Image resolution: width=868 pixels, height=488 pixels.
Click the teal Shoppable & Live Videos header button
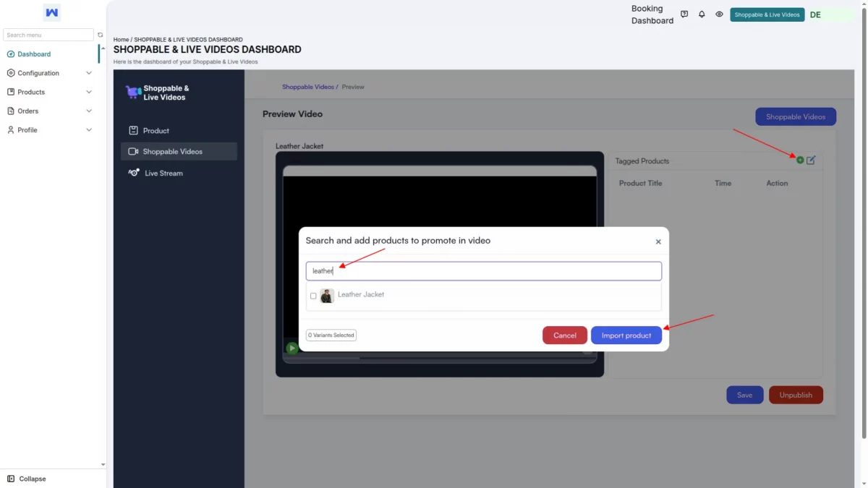[x=767, y=14]
